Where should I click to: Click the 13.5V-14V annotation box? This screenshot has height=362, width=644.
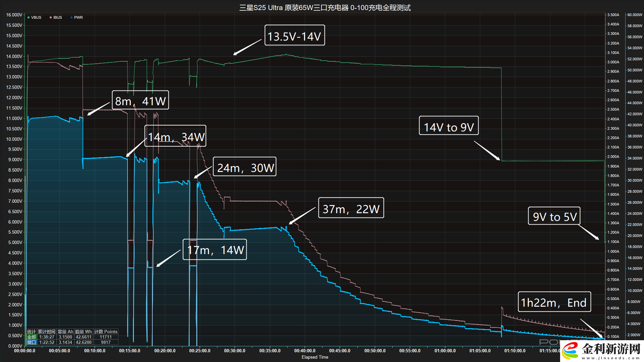(294, 35)
